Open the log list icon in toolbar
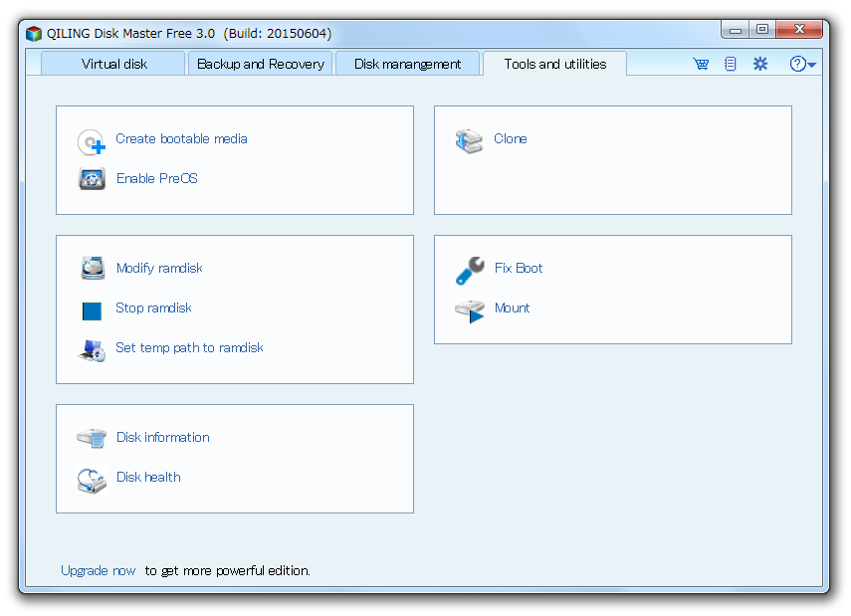This screenshot has height=616, width=851. click(731, 64)
